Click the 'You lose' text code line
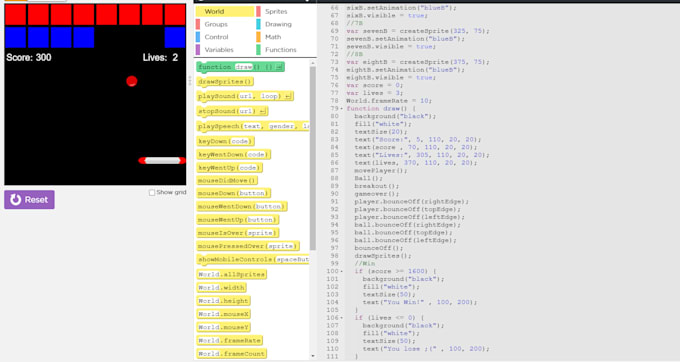This screenshot has width=680, height=362. [426, 349]
